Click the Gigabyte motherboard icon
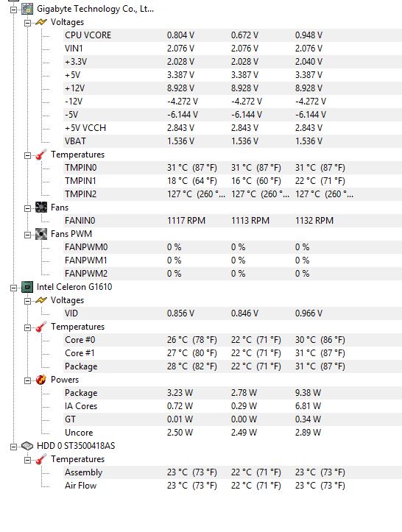Viewport: 402px width, 532px height. click(27, 9)
